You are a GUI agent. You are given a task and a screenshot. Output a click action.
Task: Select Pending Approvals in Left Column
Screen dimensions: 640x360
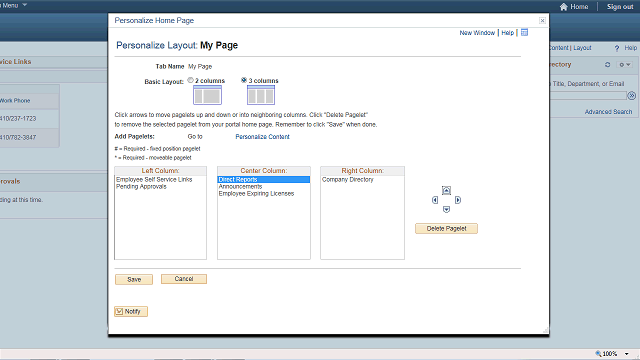[141, 187]
